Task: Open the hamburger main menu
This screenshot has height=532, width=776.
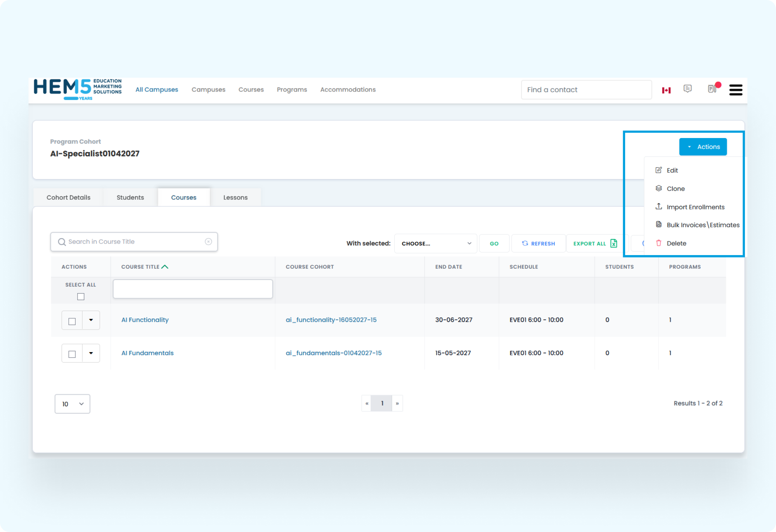Action: (736, 90)
